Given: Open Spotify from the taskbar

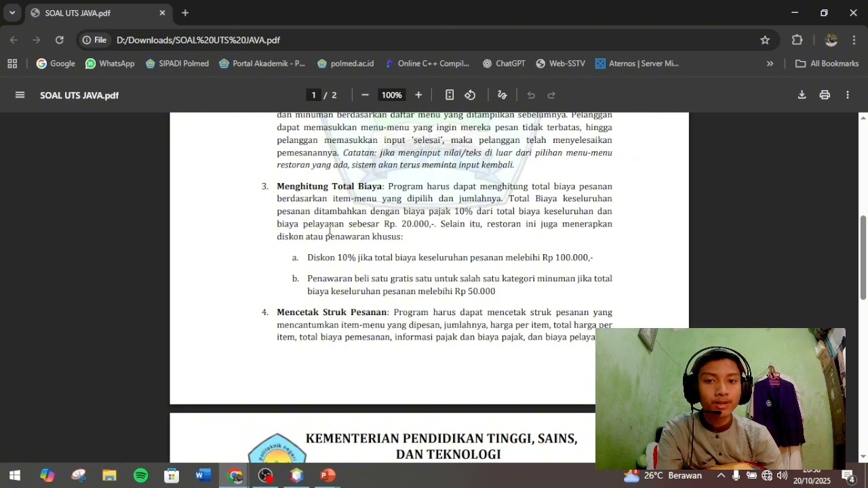Looking at the screenshot, I should click(140, 475).
